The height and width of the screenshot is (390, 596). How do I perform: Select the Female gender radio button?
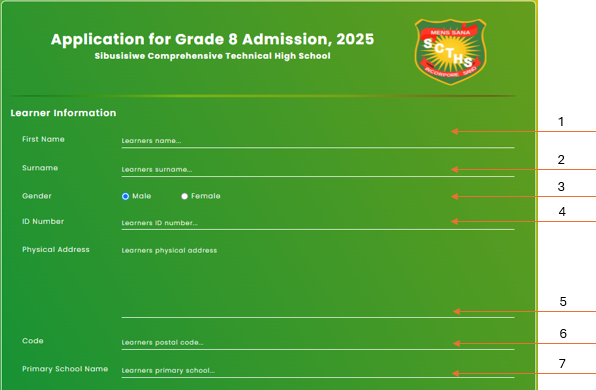click(x=184, y=196)
